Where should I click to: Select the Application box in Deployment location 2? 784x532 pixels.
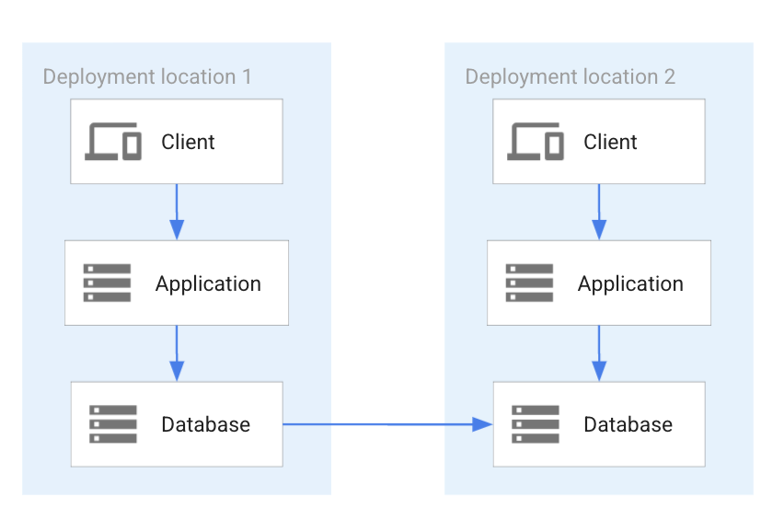click(598, 283)
